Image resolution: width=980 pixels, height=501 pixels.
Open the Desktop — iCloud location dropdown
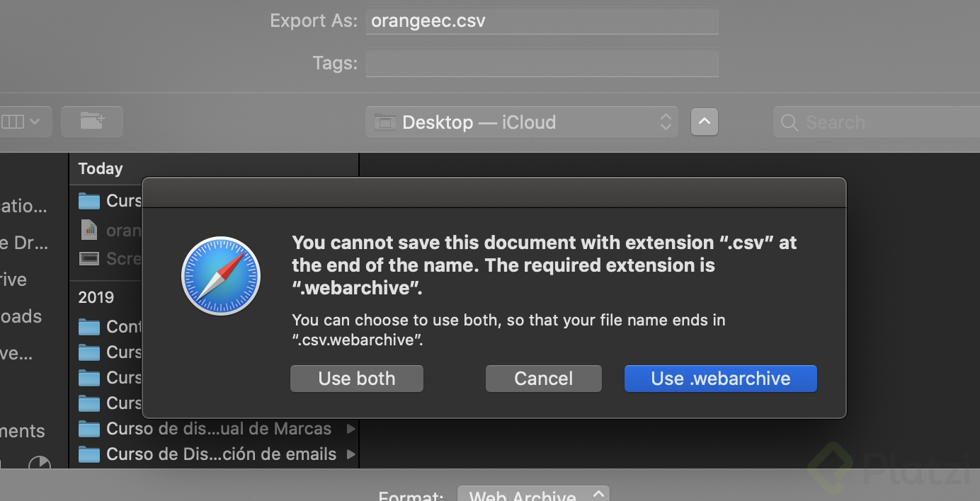(522, 122)
